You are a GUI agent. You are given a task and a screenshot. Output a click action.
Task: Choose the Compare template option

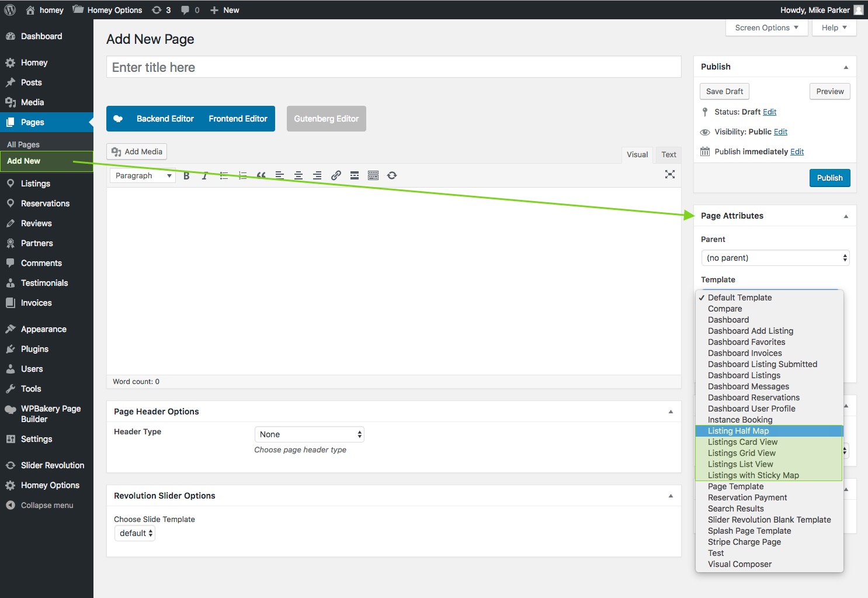click(769, 309)
